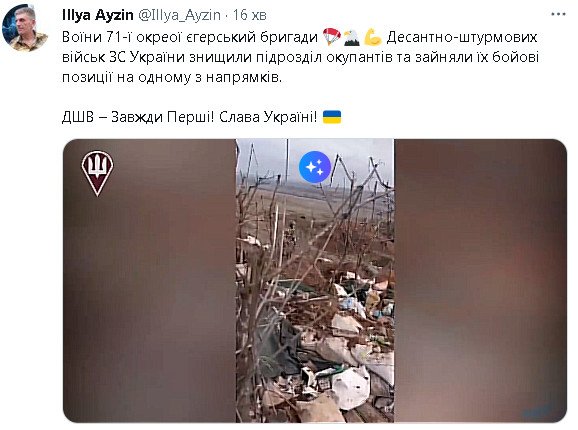Click the parachute emoji in tweet
The image size is (578, 430).
pyautogui.click(x=331, y=37)
